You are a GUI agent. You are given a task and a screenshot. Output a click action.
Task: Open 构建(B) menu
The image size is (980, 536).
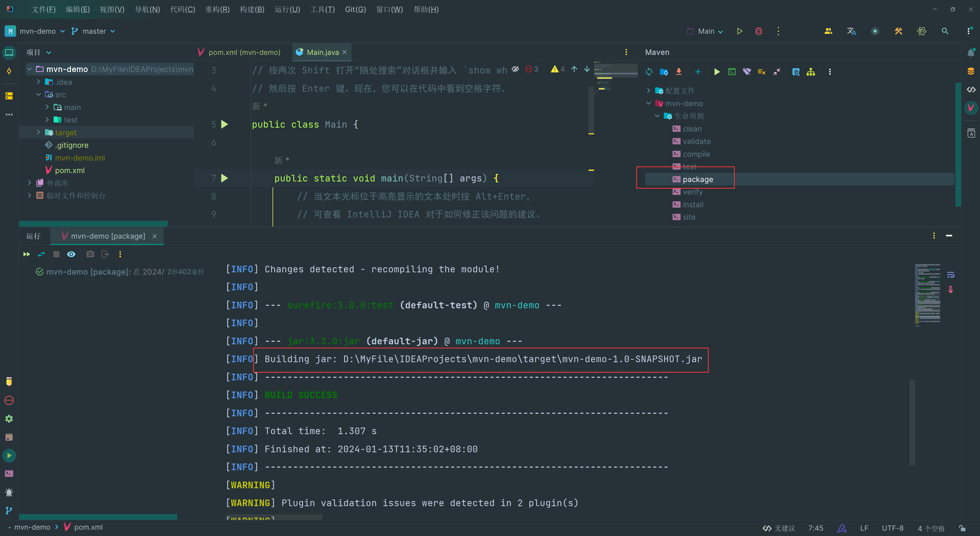tap(252, 9)
